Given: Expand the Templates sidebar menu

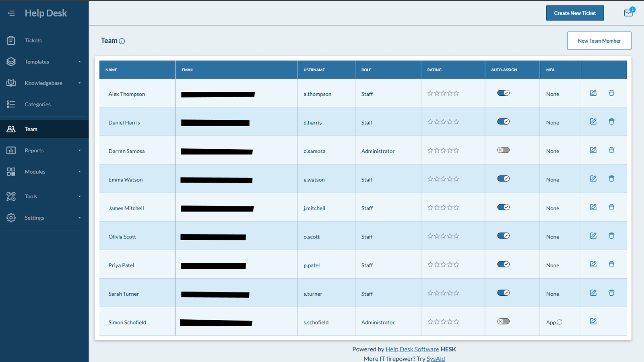Looking at the screenshot, I should pyautogui.click(x=79, y=62).
